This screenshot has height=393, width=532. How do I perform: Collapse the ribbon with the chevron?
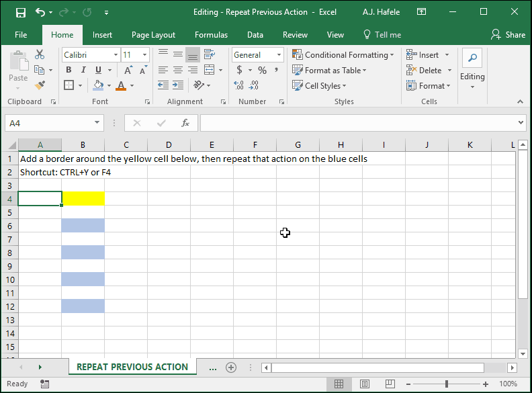520,101
